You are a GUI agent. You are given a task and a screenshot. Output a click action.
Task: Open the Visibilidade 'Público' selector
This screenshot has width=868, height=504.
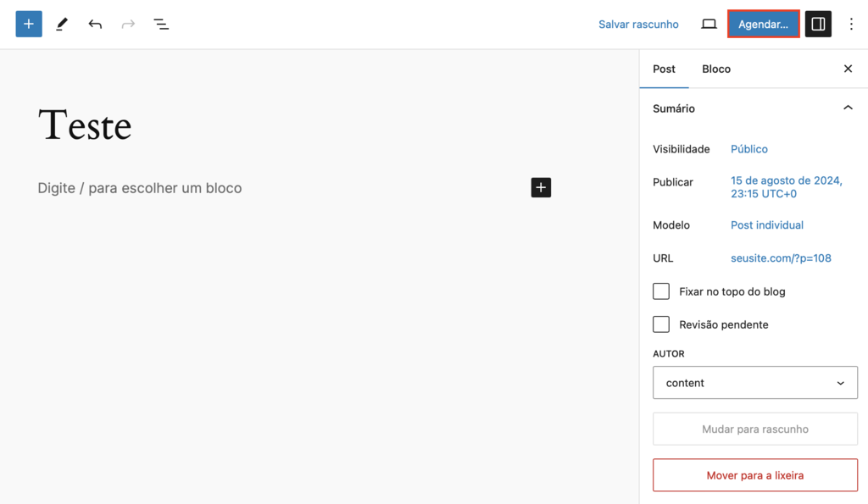(x=748, y=148)
